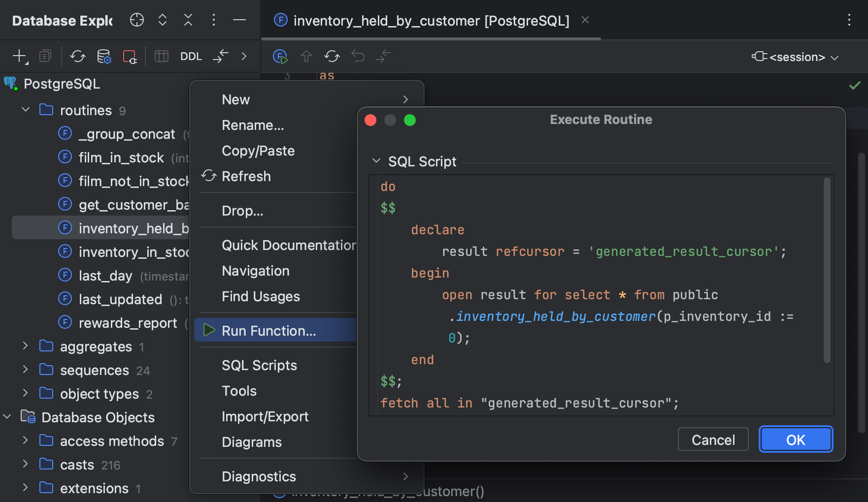Image resolution: width=868 pixels, height=502 pixels.
Task: Select Run Function... from context menu
Action: tap(268, 331)
